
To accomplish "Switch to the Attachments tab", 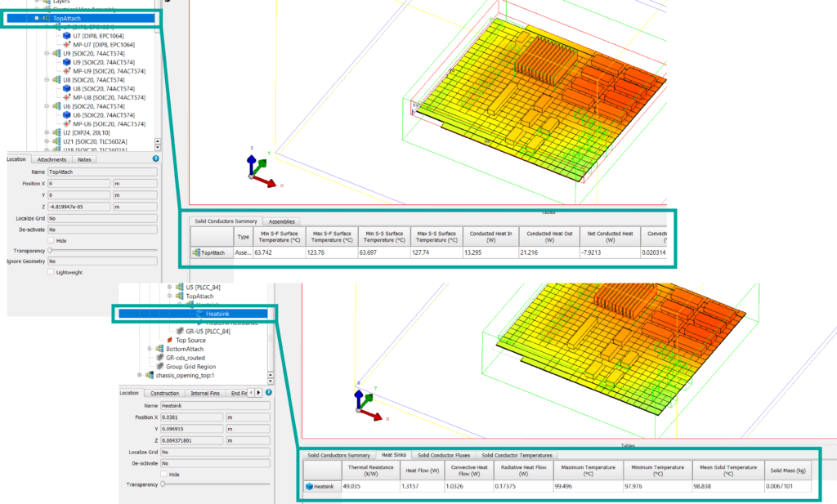I will (x=52, y=159).
